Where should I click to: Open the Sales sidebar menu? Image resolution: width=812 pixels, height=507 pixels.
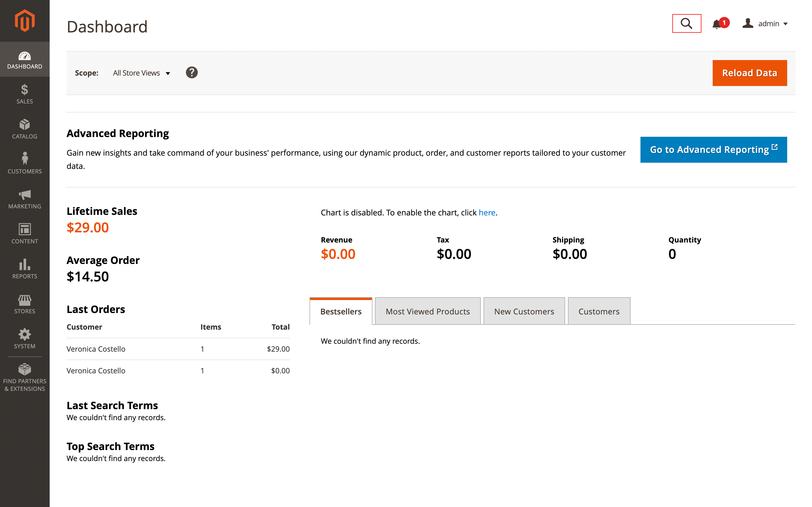pos(25,94)
